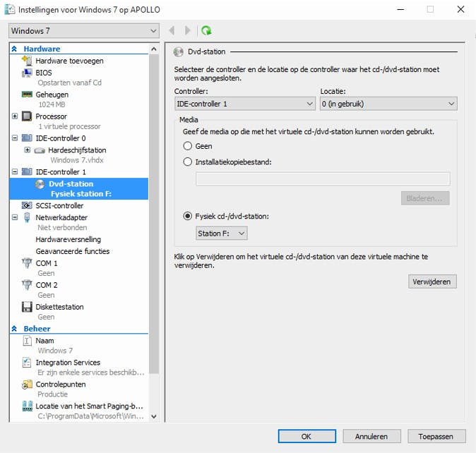Open the Controller dropdown
The width and height of the screenshot is (476, 453).
(x=245, y=104)
